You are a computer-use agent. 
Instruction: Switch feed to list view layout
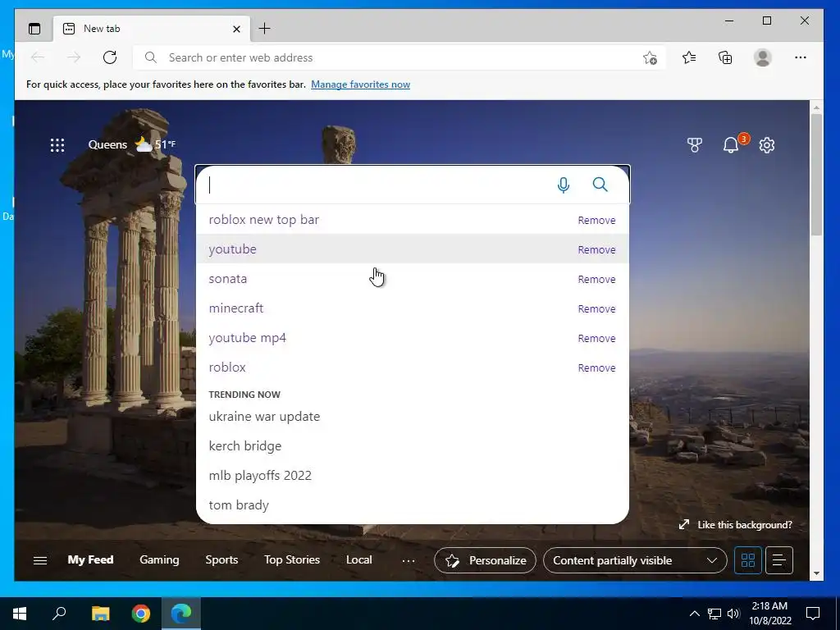tap(779, 560)
